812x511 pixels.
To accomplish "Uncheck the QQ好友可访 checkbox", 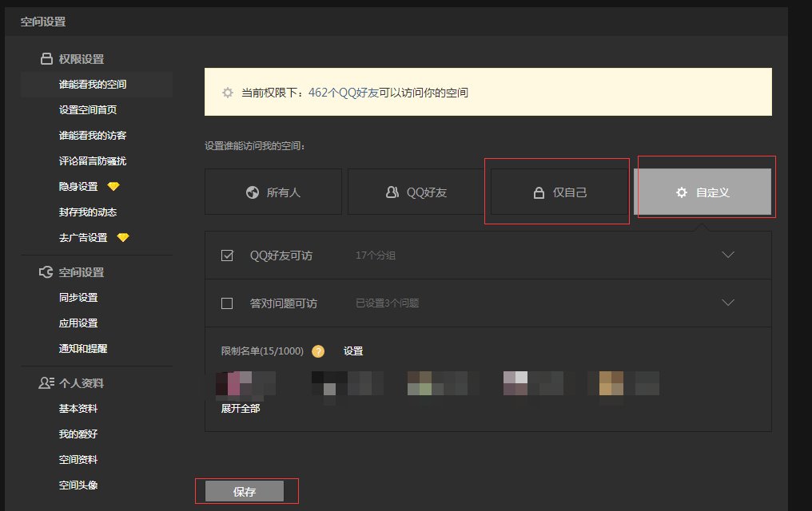I will coord(229,254).
